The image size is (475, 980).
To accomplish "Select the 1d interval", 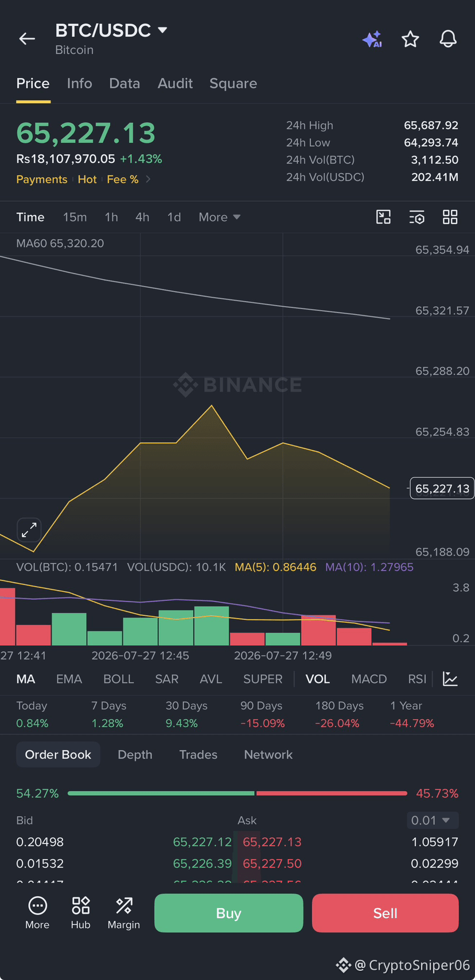I will (x=174, y=217).
